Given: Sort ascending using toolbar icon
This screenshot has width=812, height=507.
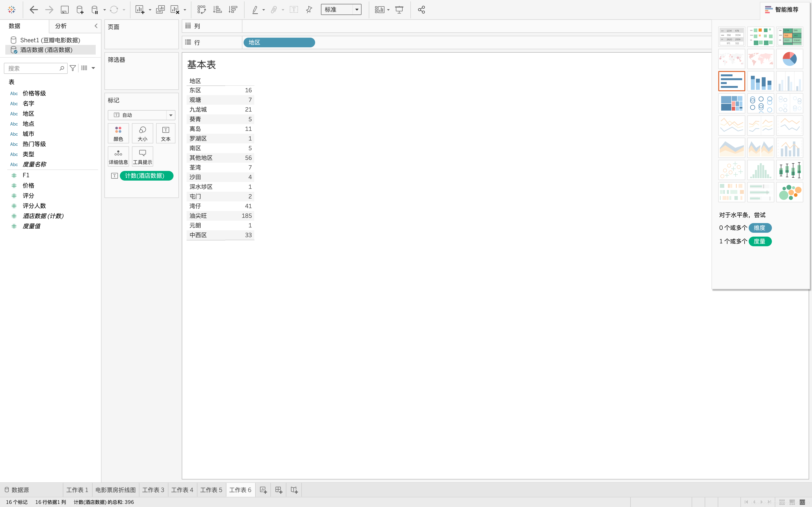Looking at the screenshot, I should point(217,10).
